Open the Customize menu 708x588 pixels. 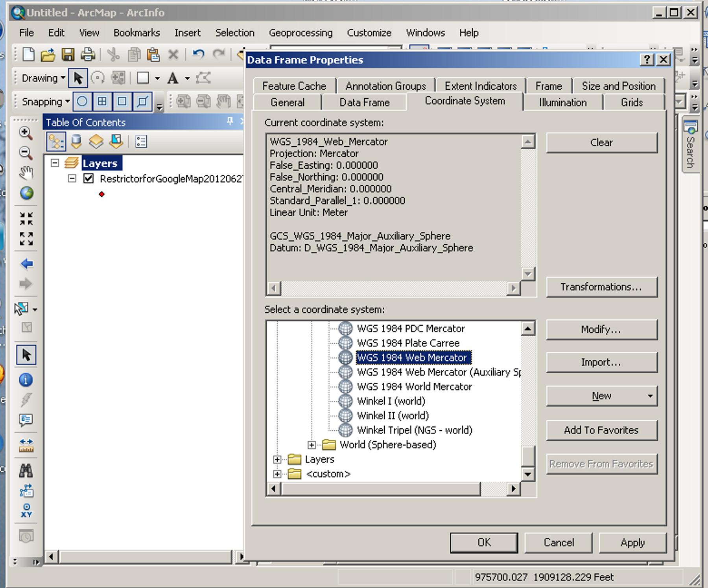(x=369, y=33)
